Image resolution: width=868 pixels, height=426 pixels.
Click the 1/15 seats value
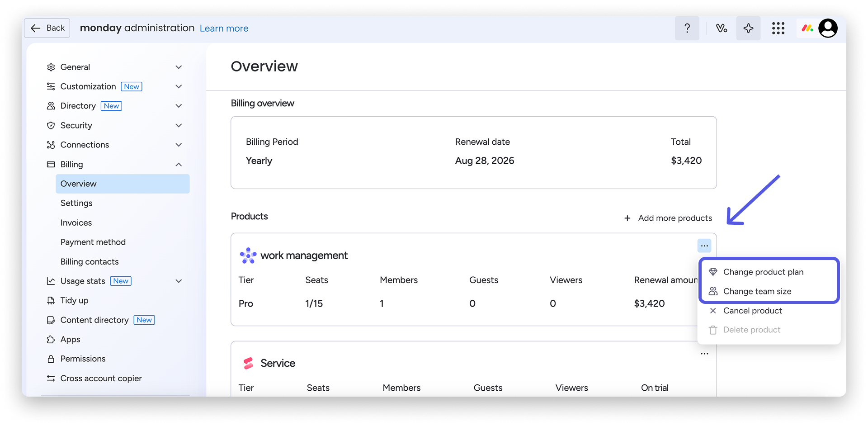pos(314,303)
